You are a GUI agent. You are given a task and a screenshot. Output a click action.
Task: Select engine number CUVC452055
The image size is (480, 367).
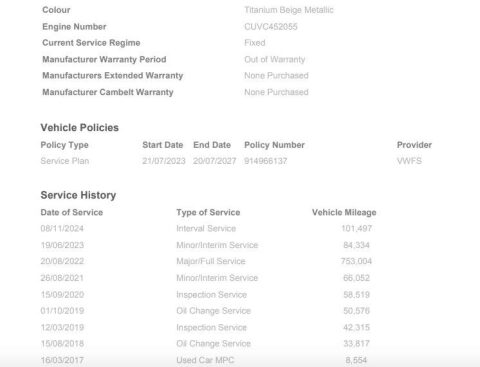(271, 27)
